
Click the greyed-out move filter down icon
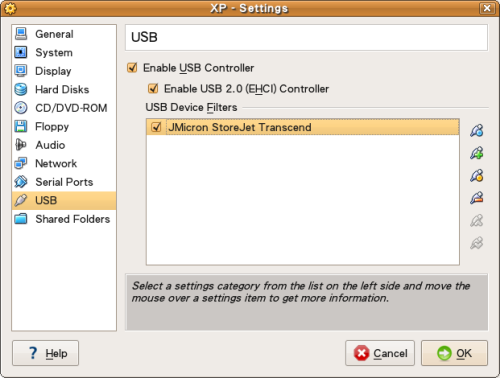477,243
